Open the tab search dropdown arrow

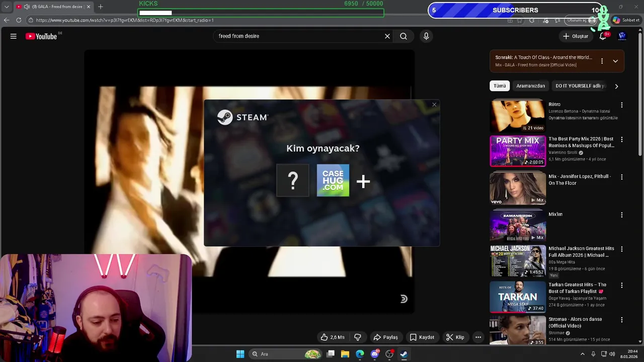coord(7,7)
